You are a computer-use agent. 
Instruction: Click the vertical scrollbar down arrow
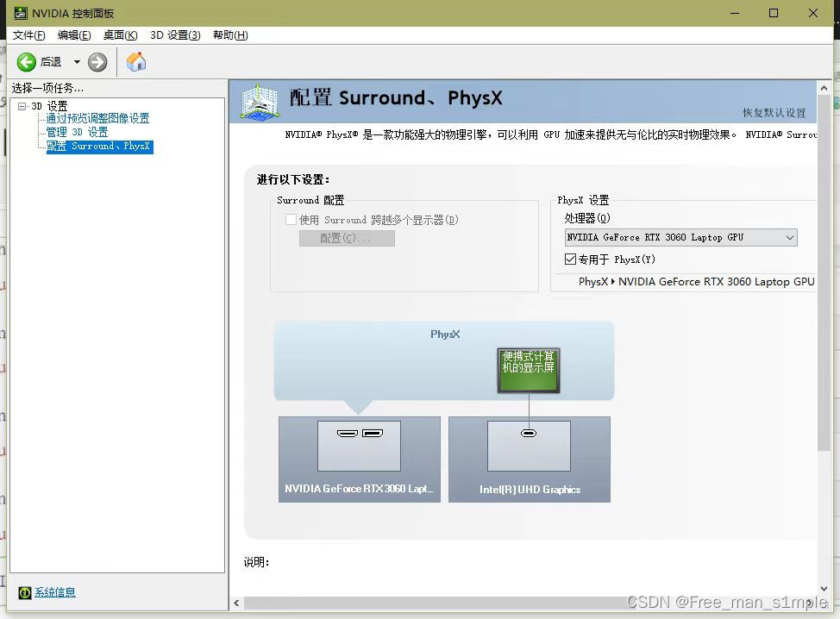[x=824, y=589]
